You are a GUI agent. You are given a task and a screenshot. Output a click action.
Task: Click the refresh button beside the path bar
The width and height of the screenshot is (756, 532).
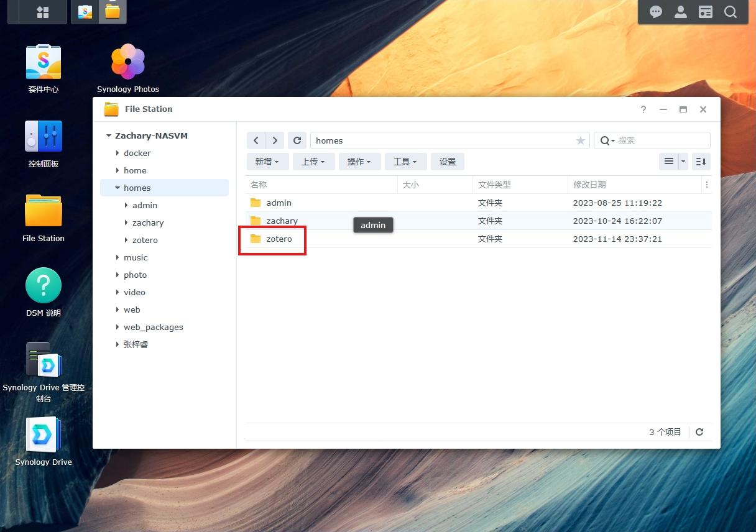click(x=297, y=140)
